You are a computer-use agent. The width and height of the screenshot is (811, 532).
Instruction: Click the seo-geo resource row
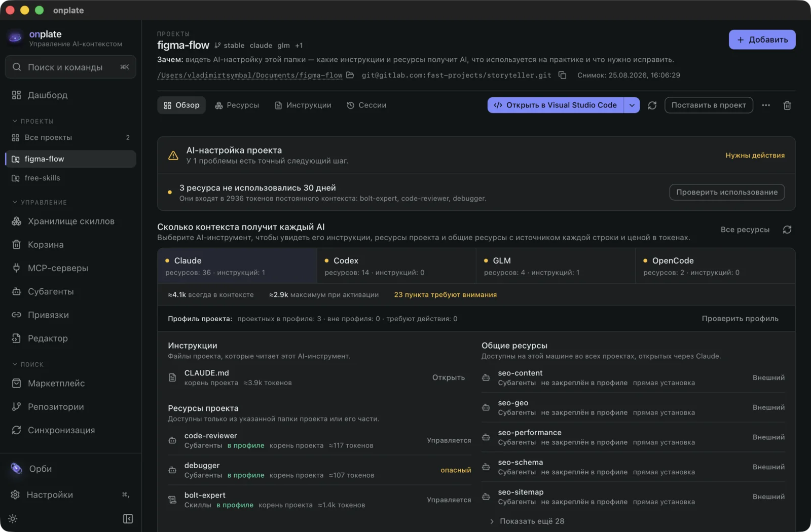[633, 407]
